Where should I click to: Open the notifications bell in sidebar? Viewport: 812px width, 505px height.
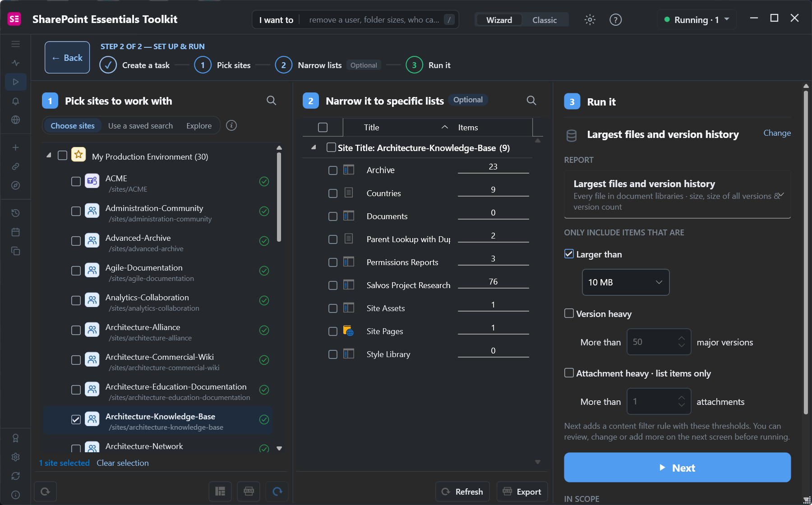coord(15,101)
